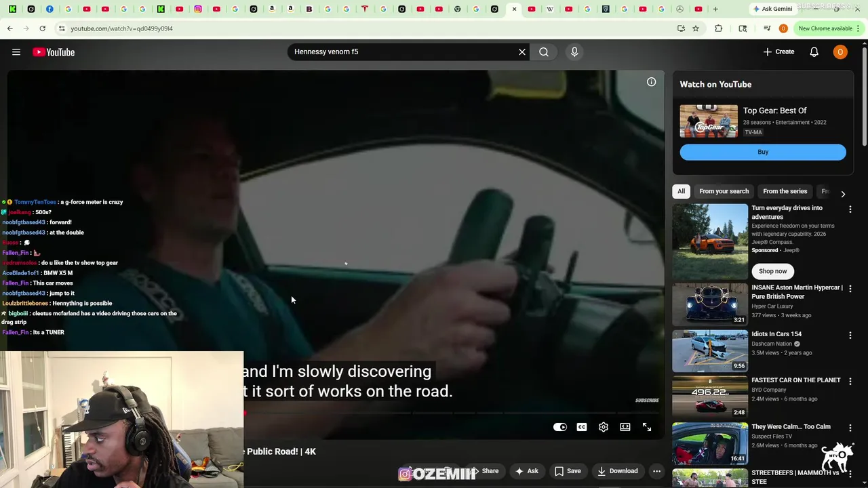Switch to theater mode
This screenshot has height=488, width=868.
pos(625,427)
